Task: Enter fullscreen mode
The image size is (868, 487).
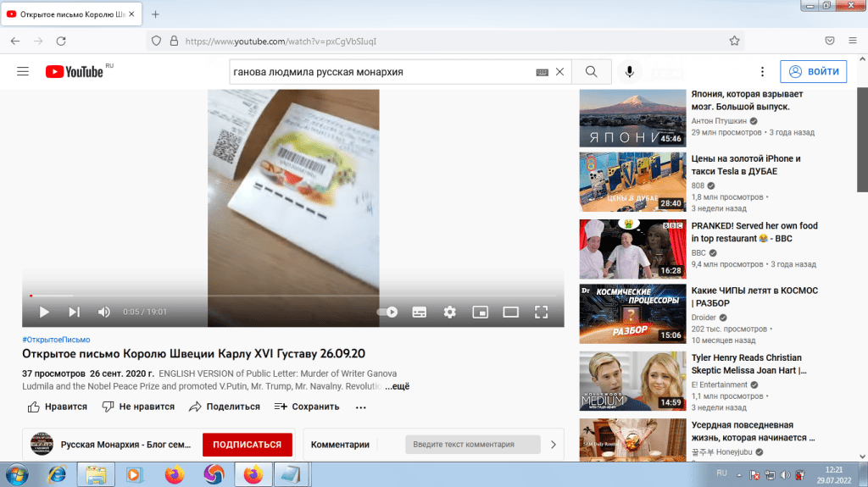Action: pos(541,312)
